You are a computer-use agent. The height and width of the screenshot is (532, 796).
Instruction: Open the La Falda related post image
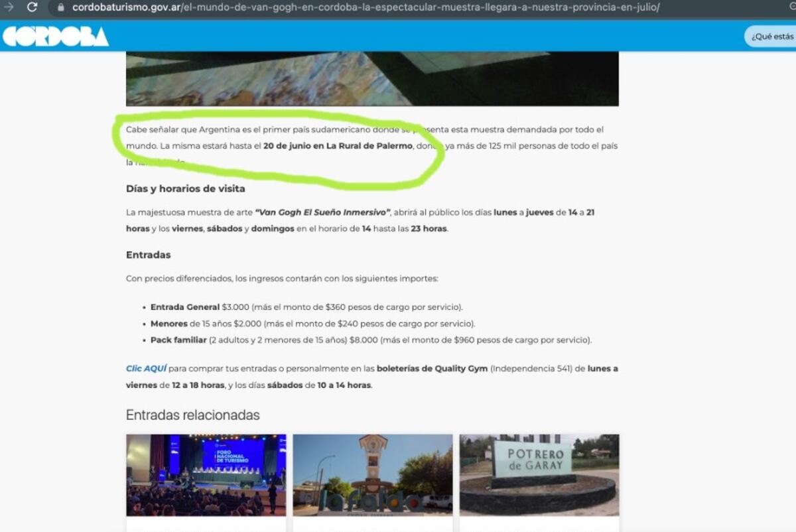tap(373, 475)
